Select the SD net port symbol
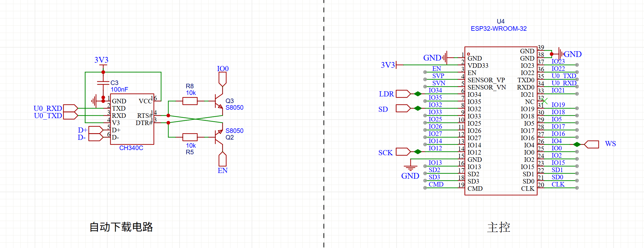 [403, 108]
